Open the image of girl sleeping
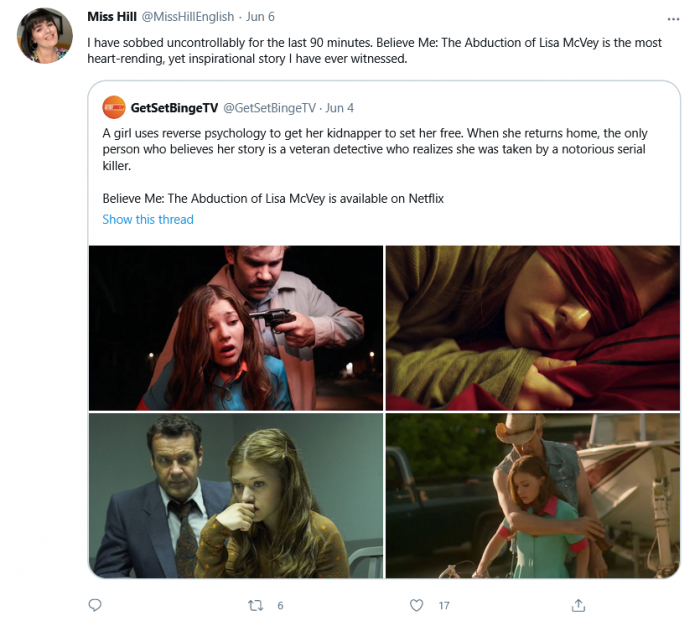 click(532, 327)
